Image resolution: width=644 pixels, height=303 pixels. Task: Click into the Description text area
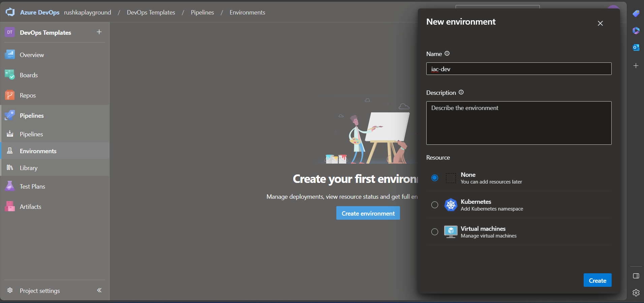click(x=519, y=123)
